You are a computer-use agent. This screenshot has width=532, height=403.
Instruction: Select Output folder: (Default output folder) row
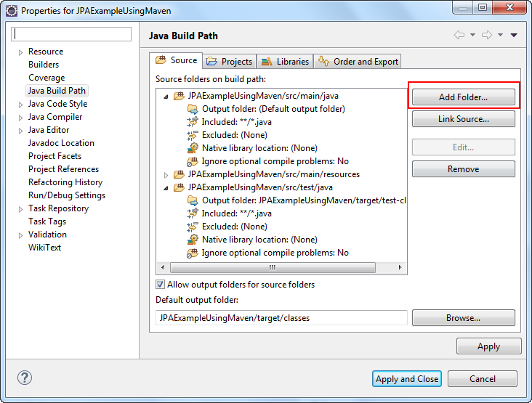[x=273, y=109]
